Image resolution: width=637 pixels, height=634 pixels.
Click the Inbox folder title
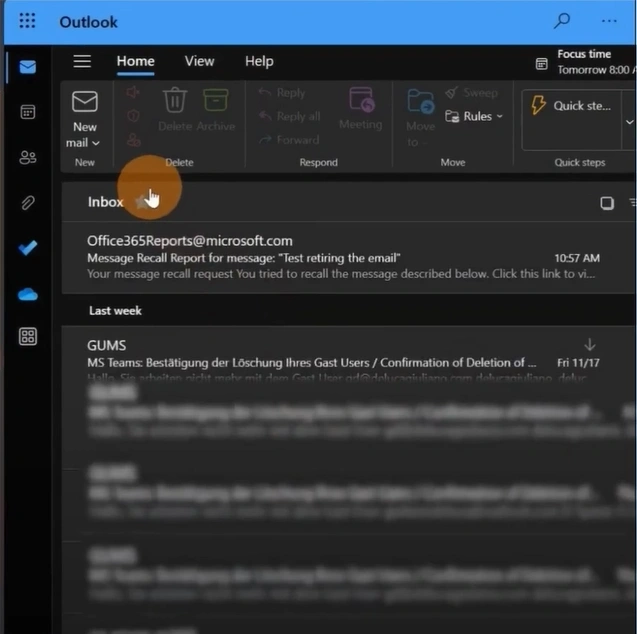pos(106,202)
